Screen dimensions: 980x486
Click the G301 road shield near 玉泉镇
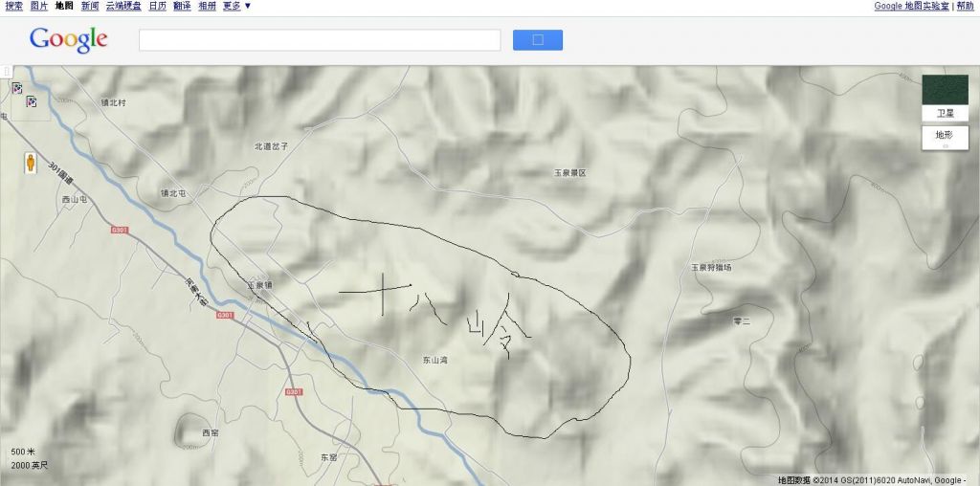[x=224, y=315]
